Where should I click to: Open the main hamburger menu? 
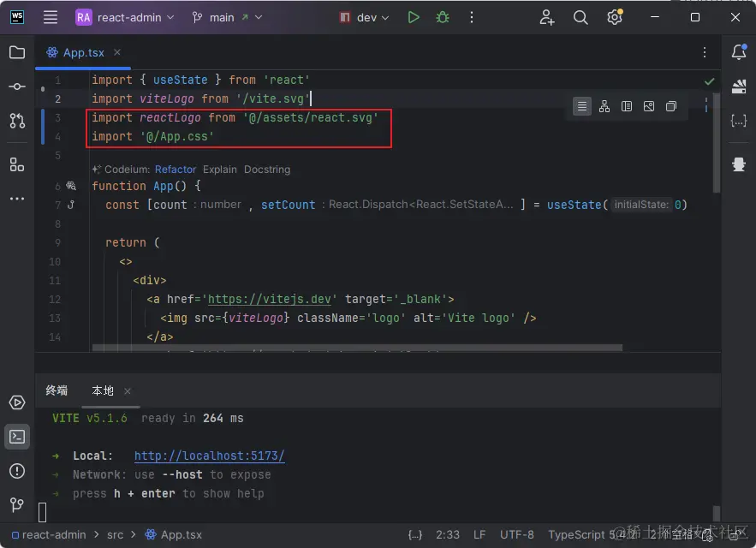51,17
